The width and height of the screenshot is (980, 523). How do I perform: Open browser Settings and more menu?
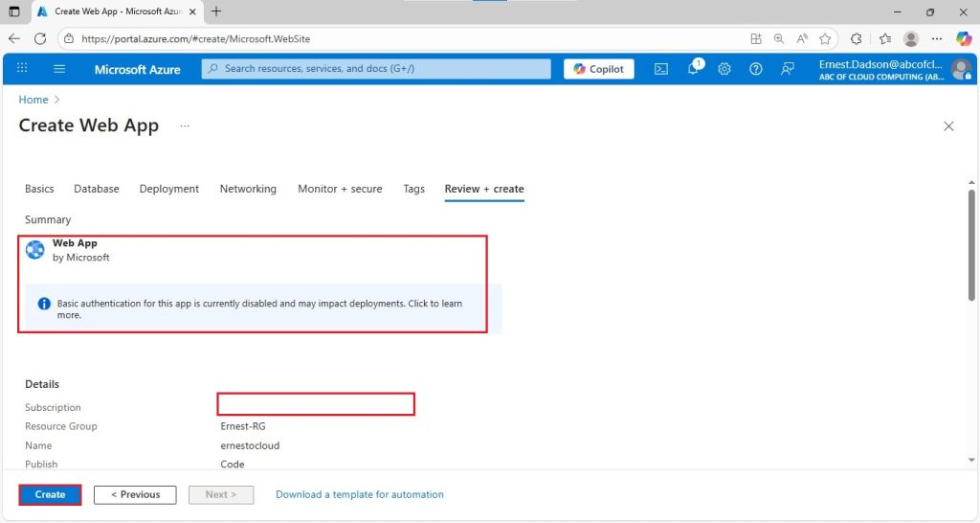[936, 38]
